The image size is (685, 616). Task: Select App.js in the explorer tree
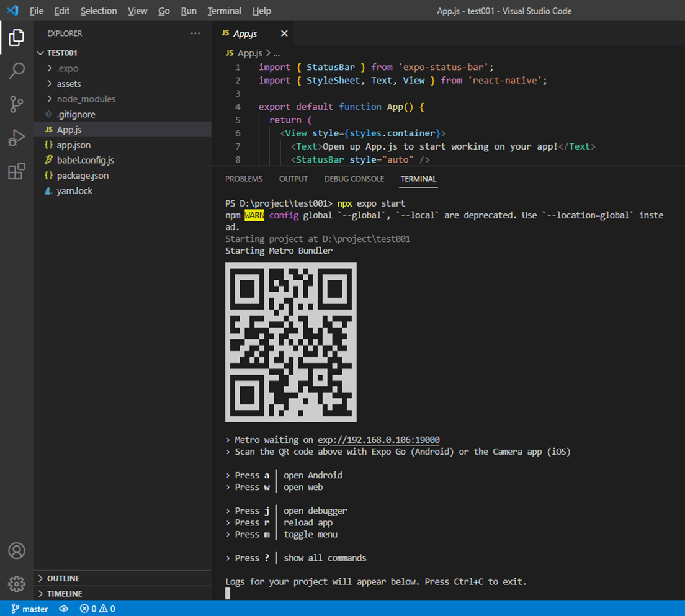point(122,129)
